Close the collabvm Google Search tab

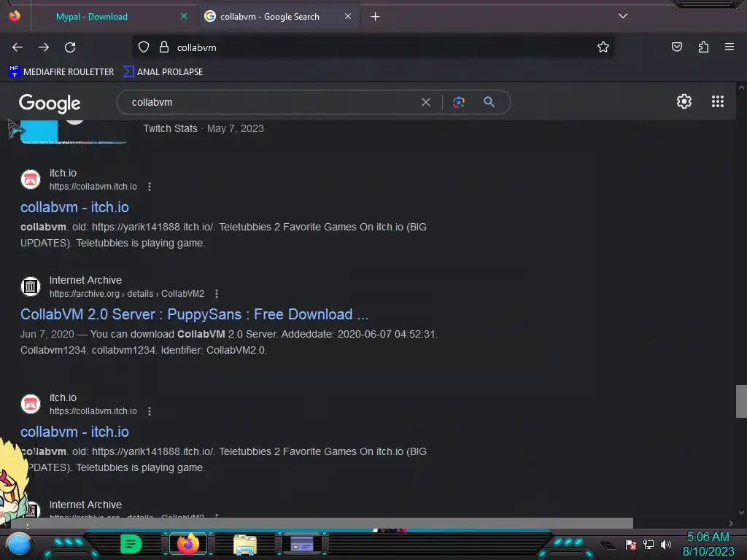point(348,16)
